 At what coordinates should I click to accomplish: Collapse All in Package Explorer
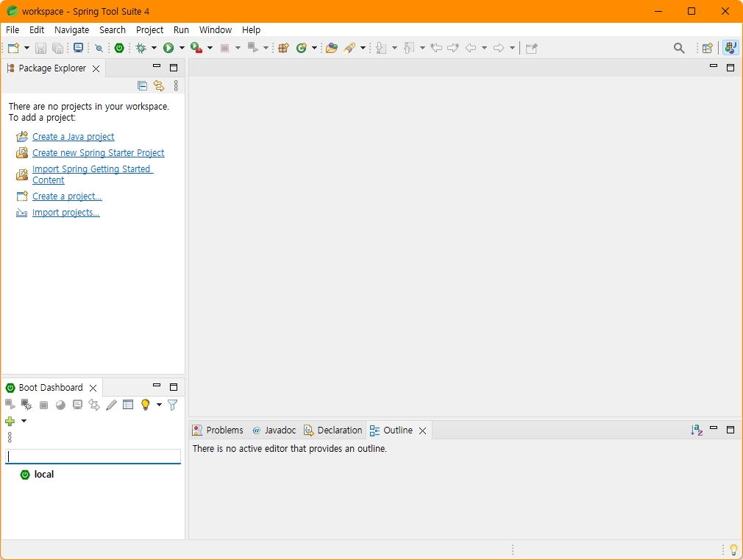tap(142, 86)
